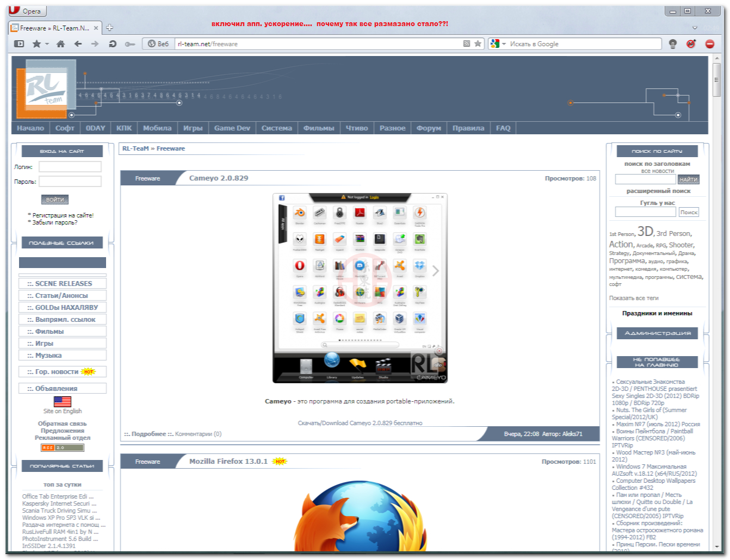This screenshot has width=730, height=560.
Task: Open Показать все теги link
Action: pyautogui.click(x=634, y=298)
